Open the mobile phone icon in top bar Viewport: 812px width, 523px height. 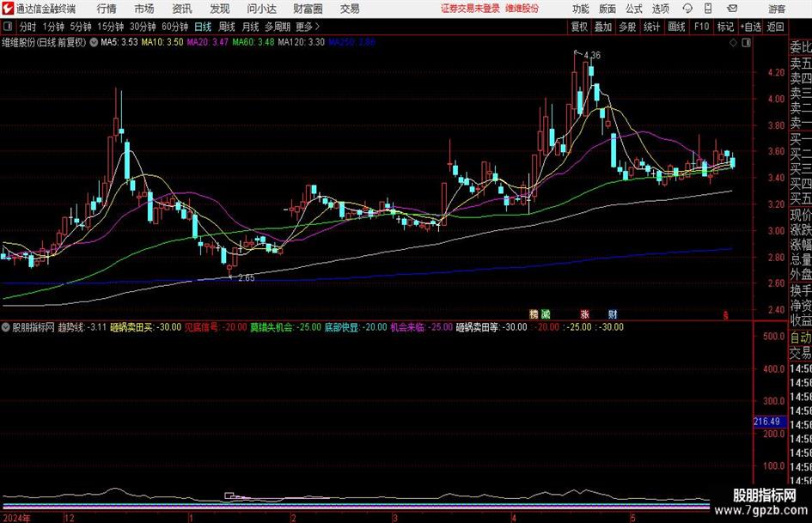tap(708, 9)
